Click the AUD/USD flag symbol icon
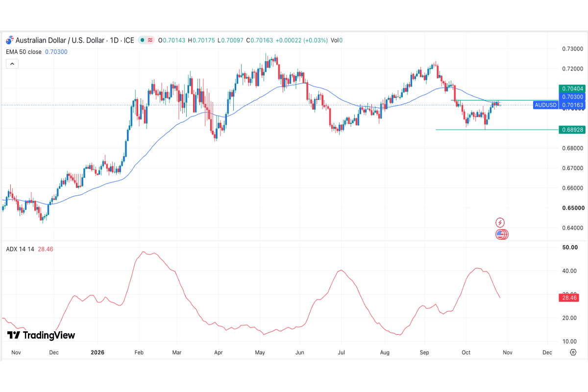This screenshot has width=588, height=392. click(x=9, y=40)
